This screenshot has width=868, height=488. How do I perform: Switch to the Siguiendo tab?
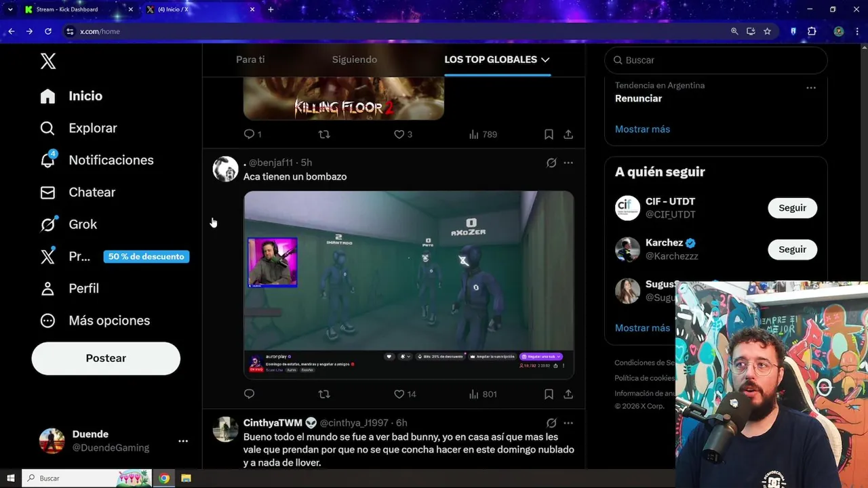[x=354, y=60]
